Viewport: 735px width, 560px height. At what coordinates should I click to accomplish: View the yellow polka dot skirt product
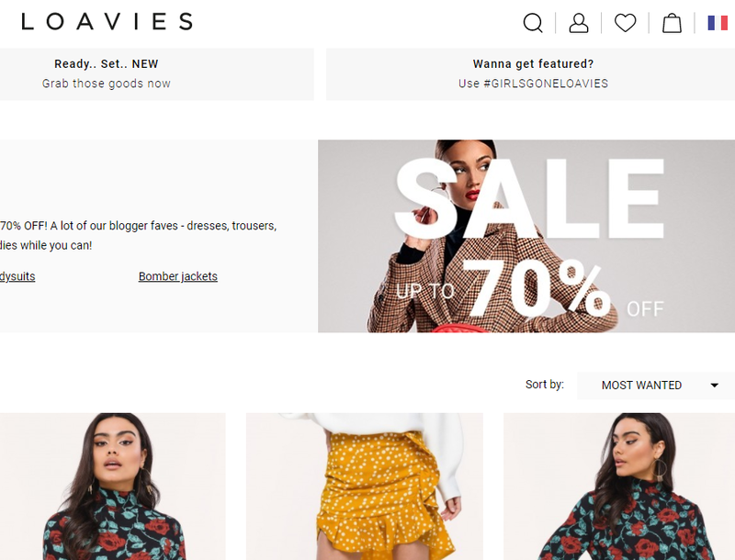click(364, 486)
